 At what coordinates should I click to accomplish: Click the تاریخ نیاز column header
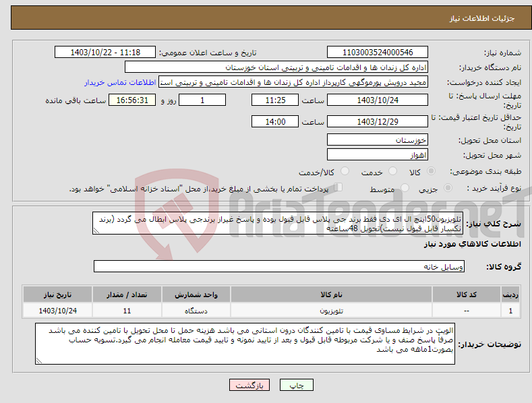(57, 294)
